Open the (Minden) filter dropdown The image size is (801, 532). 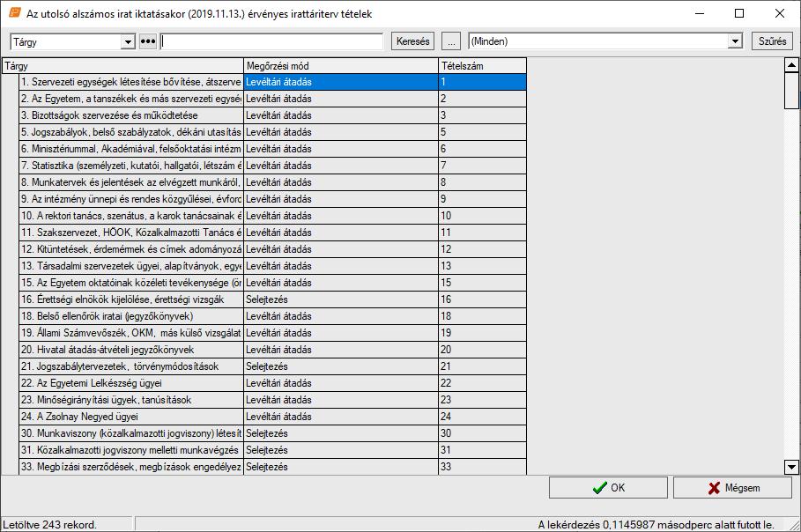point(735,41)
